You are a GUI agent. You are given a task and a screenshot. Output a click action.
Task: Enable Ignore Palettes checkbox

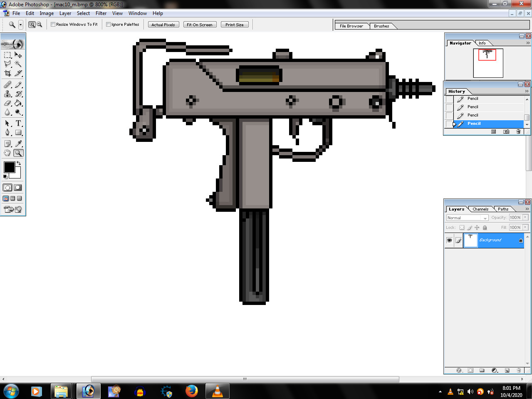(108, 25)
